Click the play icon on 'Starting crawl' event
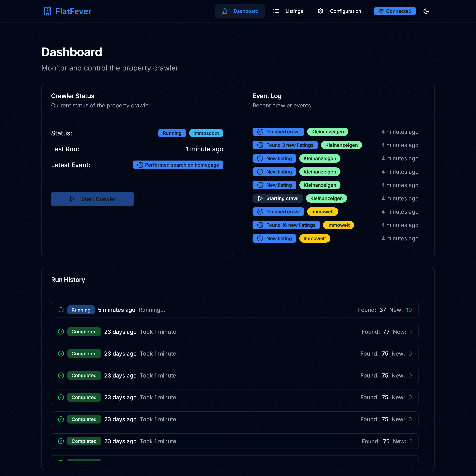476x476 pixels. [x=260, y=198]
